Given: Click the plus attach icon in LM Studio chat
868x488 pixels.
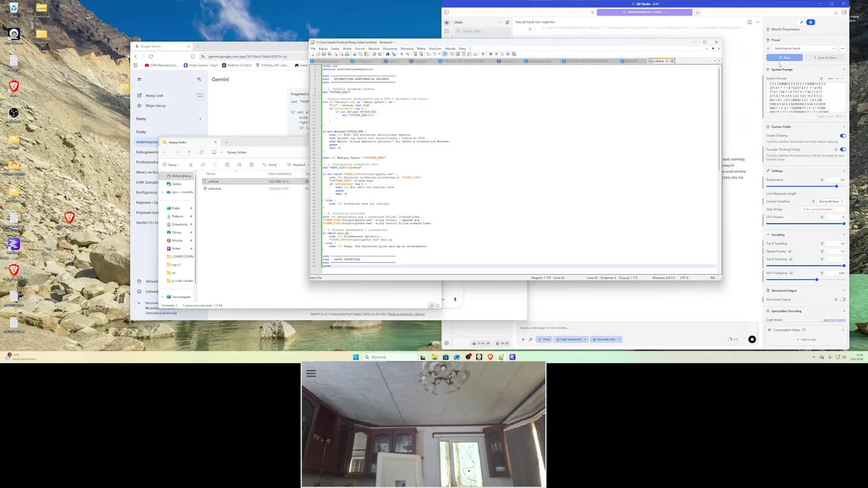Looking at the screenshot, I should point(523,339).
